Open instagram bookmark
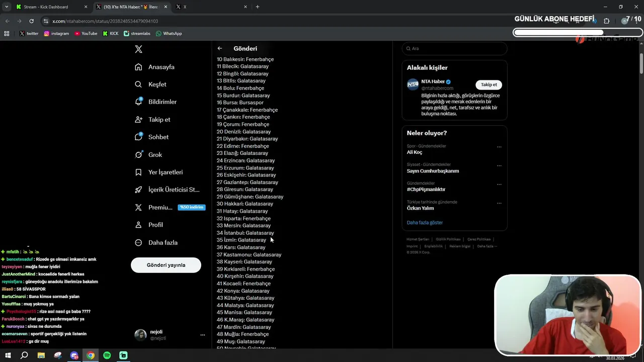 [56, 34]
